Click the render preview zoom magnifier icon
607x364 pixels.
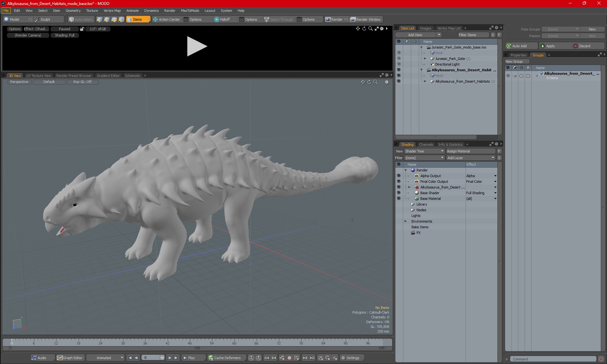coord(370,29)
